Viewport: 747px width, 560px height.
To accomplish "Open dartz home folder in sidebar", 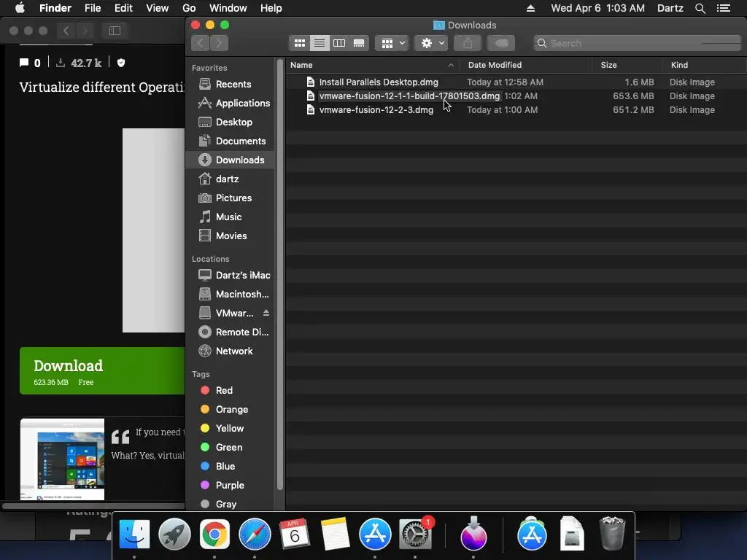I will pos(230,179).
